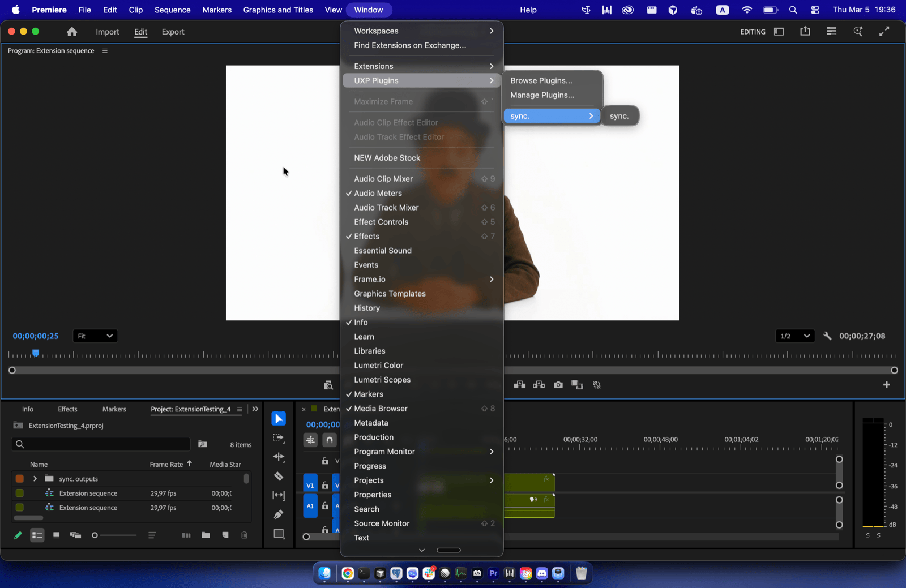Open the 1/2 playback resolution dropdown
Image resolution: width=906 pixels, height=588 pixels.
click(x=794, y=336)
